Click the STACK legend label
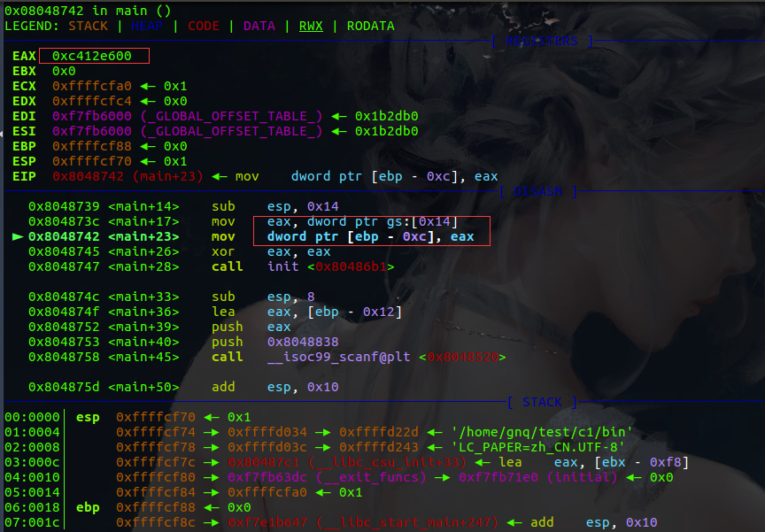 [x=88, y=26]
